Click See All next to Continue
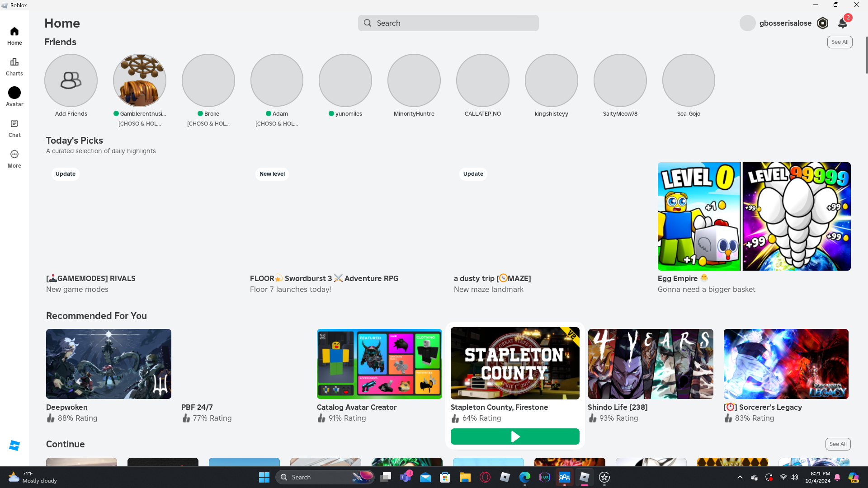Image resolution: width=868 pixels, height=488 pixels. click(838, 444)
